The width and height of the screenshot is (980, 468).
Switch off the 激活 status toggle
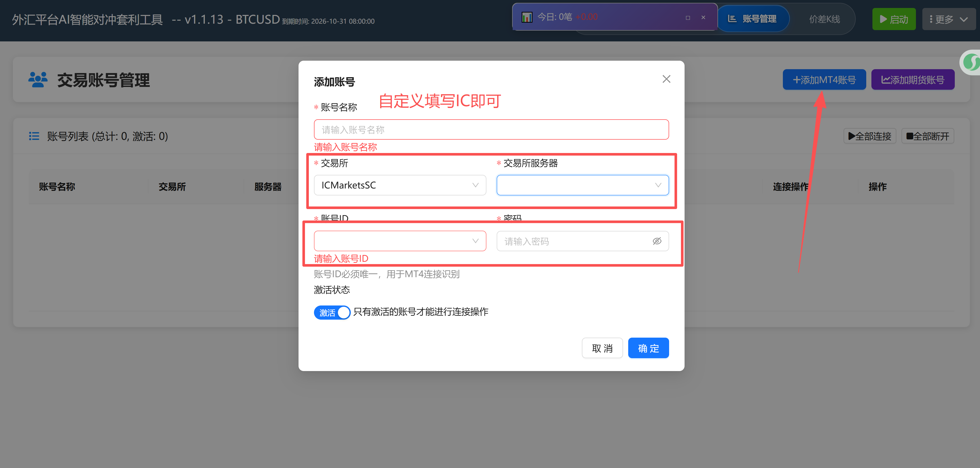[x=332, y=312]
